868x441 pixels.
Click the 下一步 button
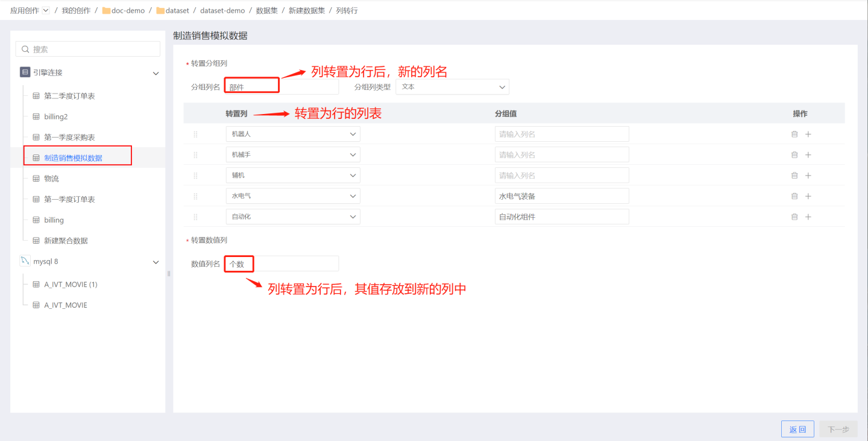click(x=838, y=429)
